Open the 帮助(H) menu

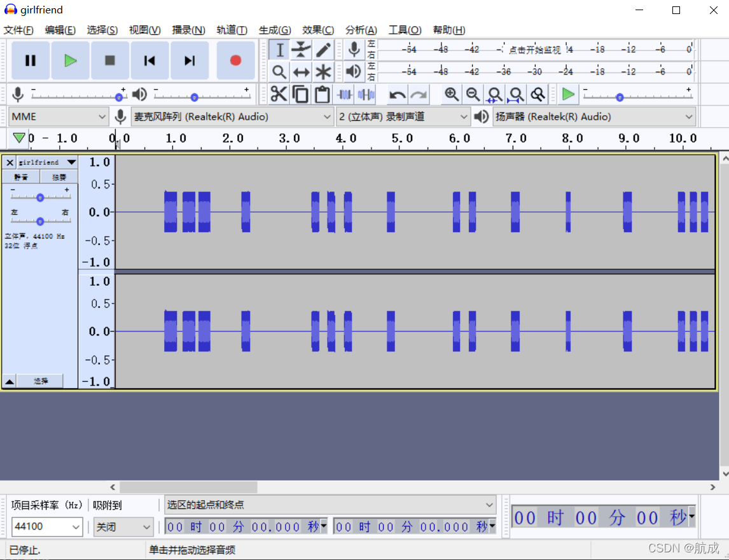coord(449,31)
